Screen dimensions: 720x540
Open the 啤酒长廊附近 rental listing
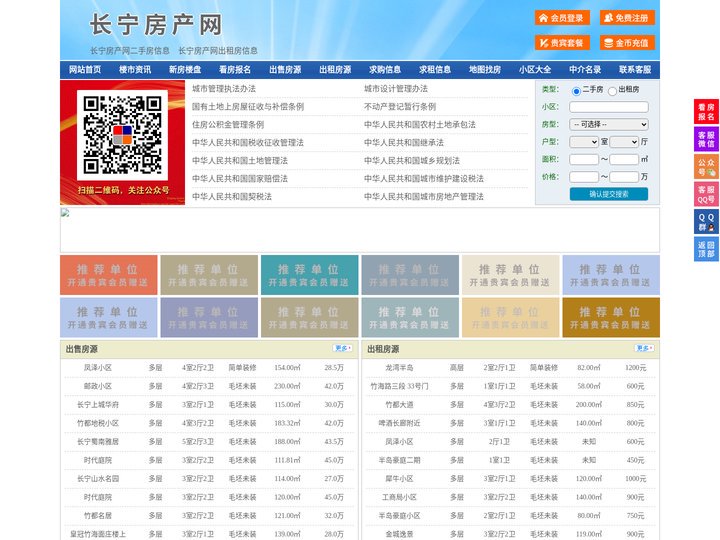point(399,423)
